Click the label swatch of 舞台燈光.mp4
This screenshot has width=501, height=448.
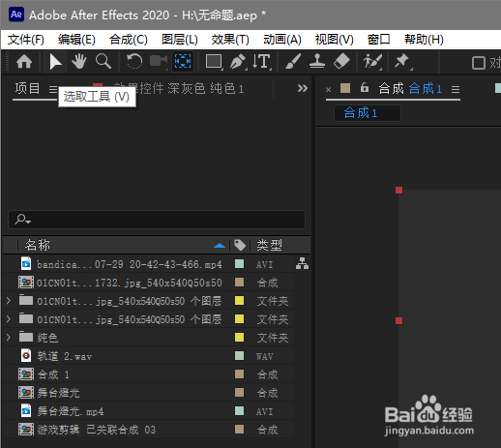239,411
